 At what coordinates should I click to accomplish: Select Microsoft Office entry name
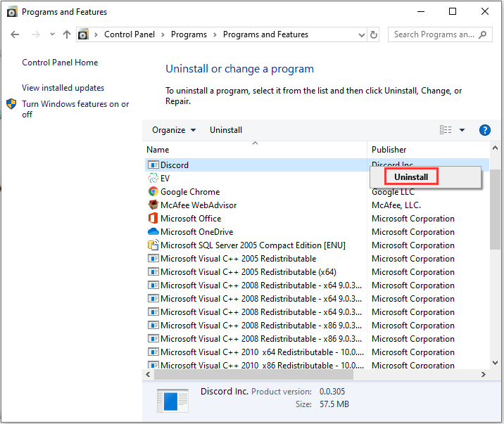click(x=191, y=218)
